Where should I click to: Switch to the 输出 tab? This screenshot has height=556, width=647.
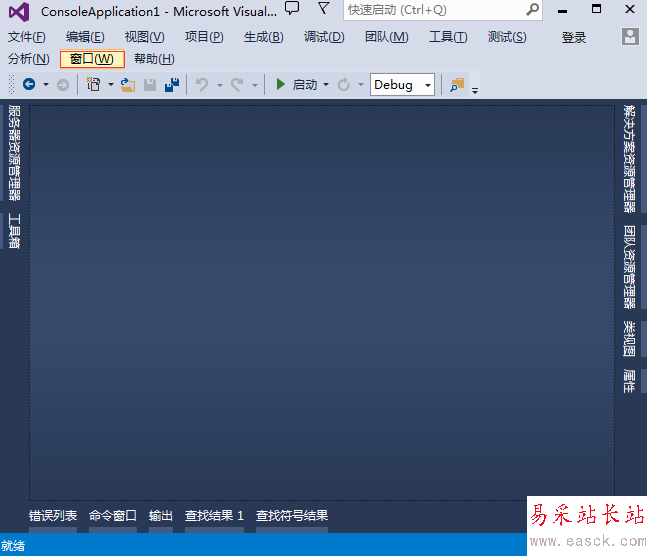pyautogui.click(x=161, y=516)
